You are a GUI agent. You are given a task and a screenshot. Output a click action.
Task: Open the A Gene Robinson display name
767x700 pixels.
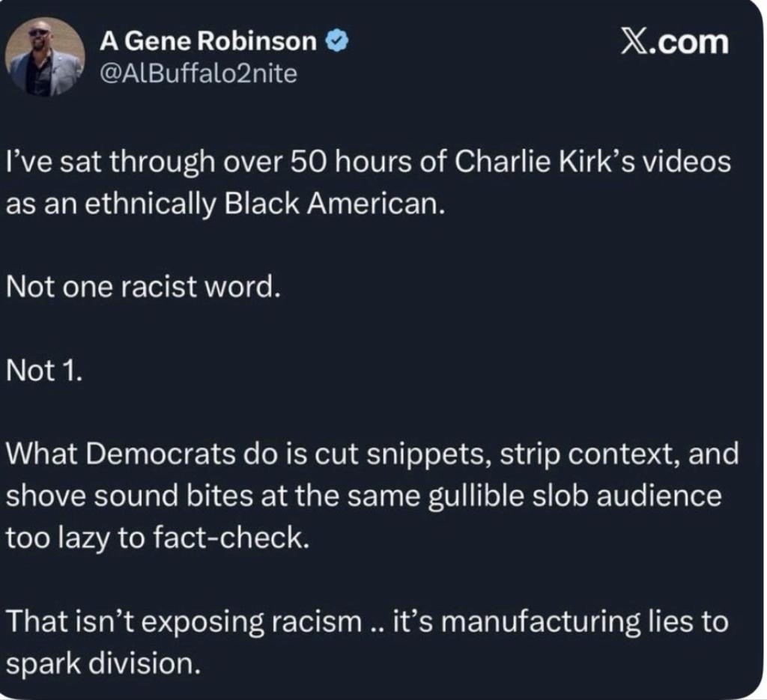(x=208, y=43)
